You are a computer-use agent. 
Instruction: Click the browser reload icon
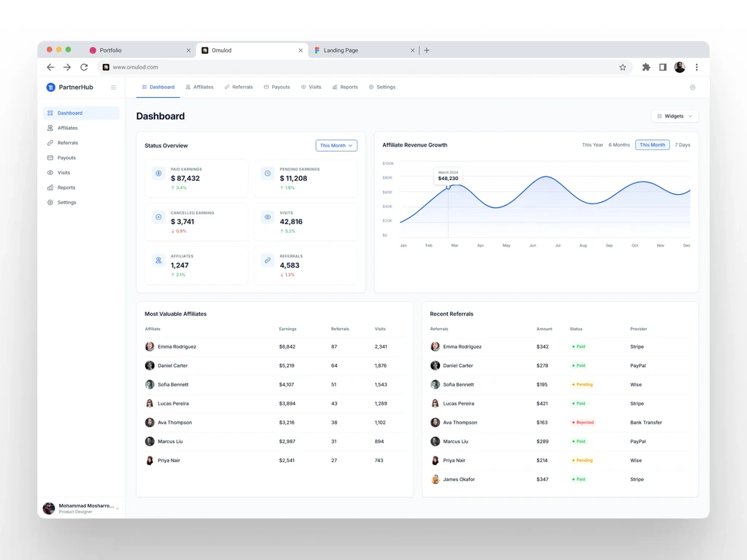84,67
